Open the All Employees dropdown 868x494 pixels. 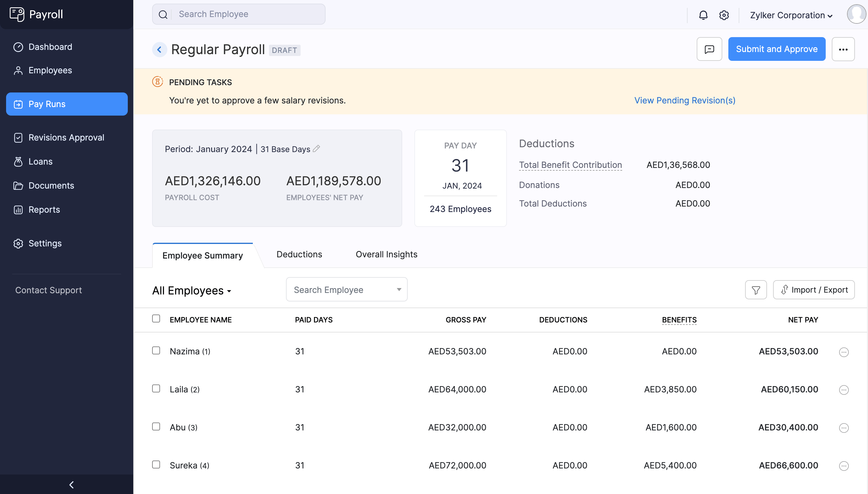point(192,290)
